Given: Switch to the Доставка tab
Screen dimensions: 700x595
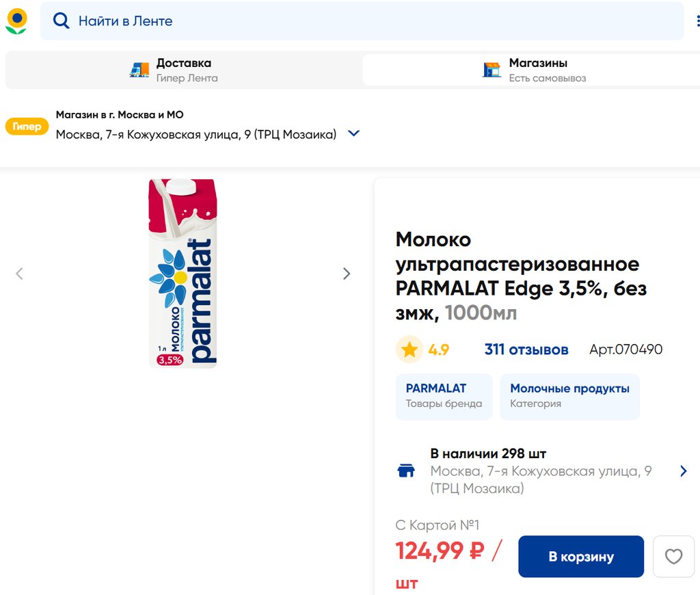Looking at the screenshot, I should (x=183, y=70).
